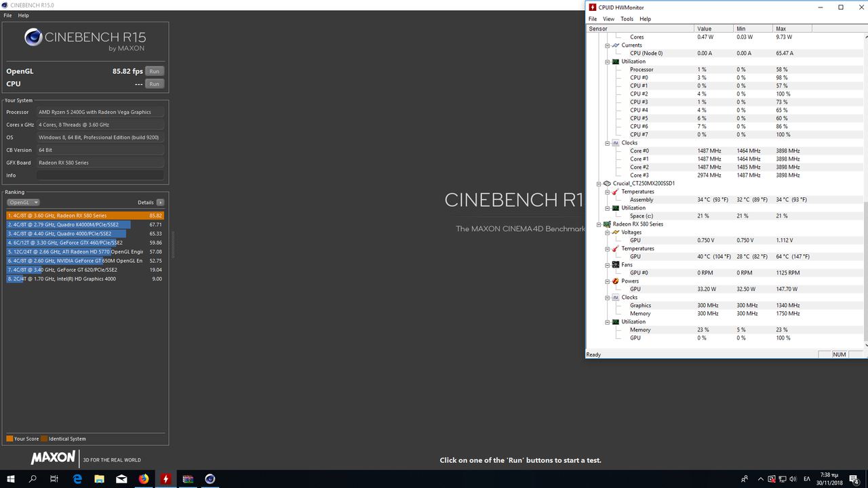Collapse the Crucial_CT250MX200SSD1 device node
868x488 pixels.
[x=599, y=184]
